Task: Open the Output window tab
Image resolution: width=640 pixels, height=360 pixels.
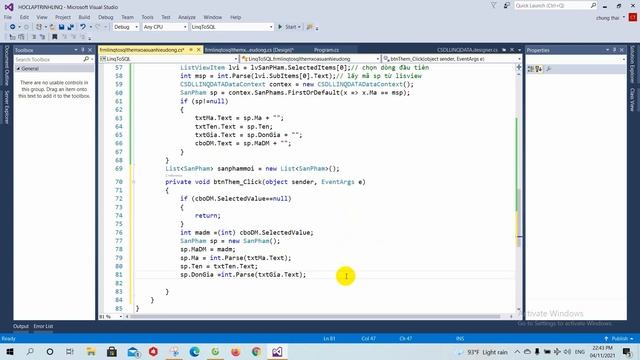Action: (x=21, y=326)
